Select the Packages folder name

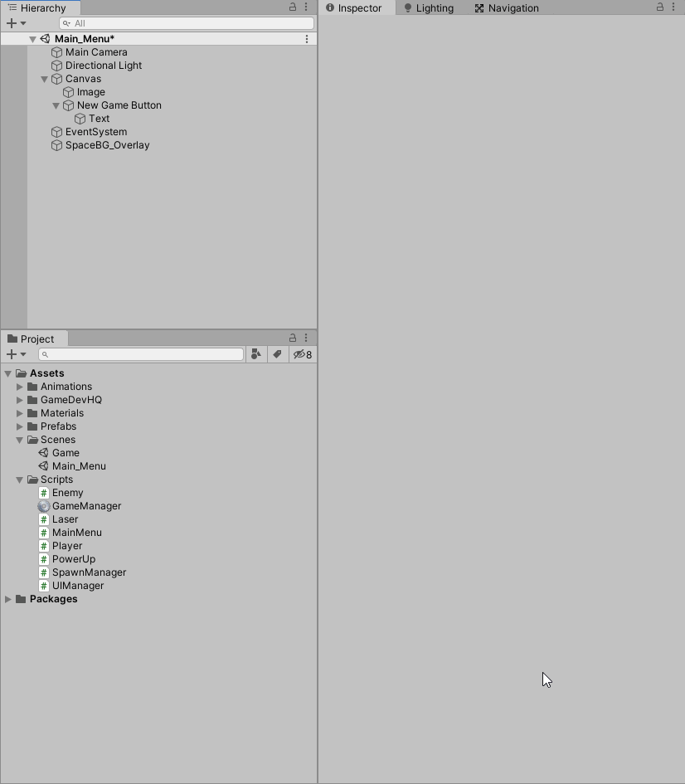(53, 599)
